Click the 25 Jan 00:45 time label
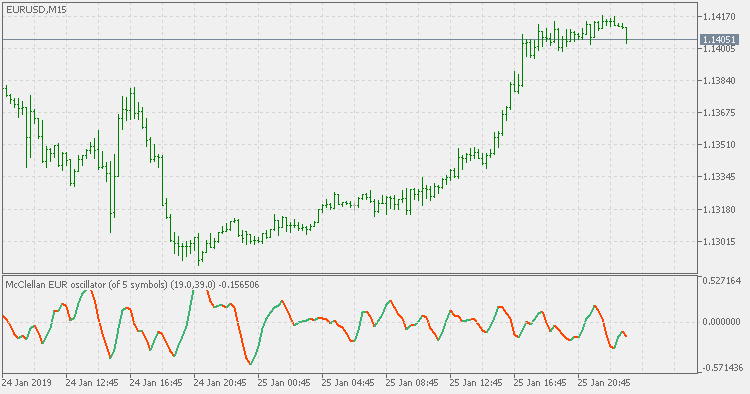This screenshot has width=750, height=394. pyautogui.click(x=284, y=383)
